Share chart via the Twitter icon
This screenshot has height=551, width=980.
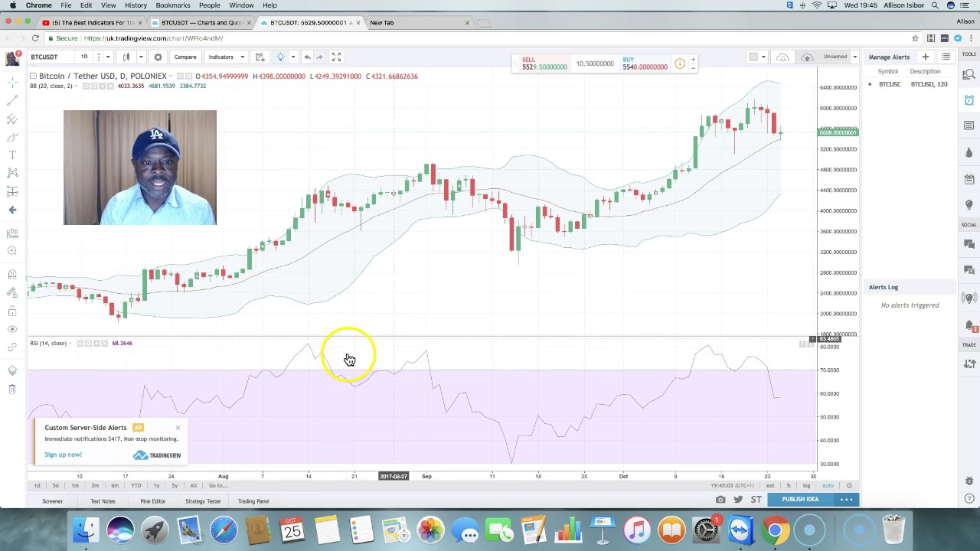tap(738, 500)
